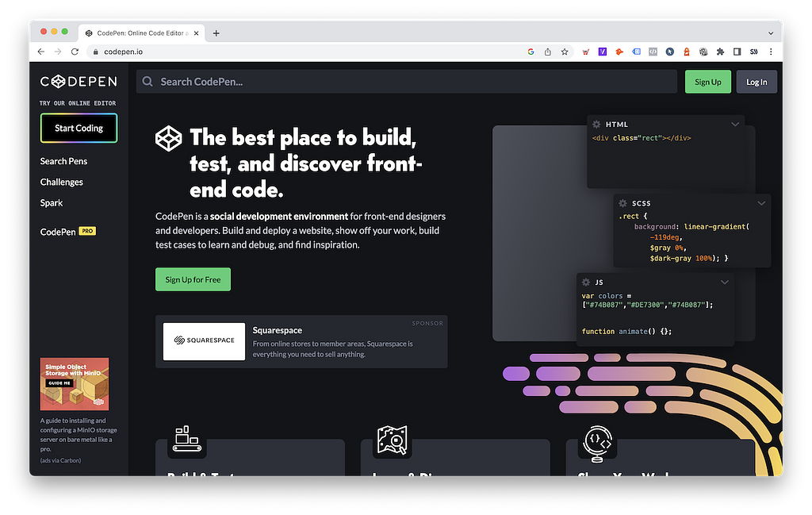Click the '-119deg,' line in SCSS
Screen dimensions: 812x515
(666, 237)
